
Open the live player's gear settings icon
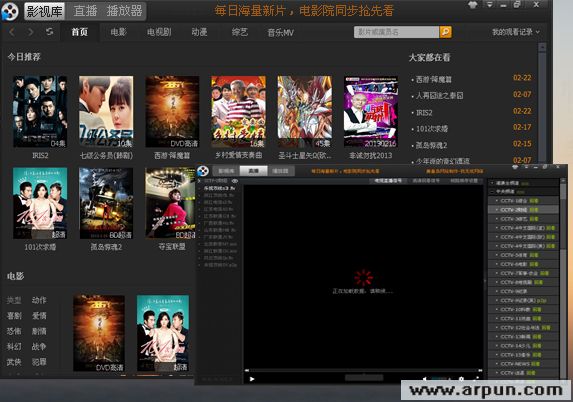pyautogui.click(x=462, y=379)
